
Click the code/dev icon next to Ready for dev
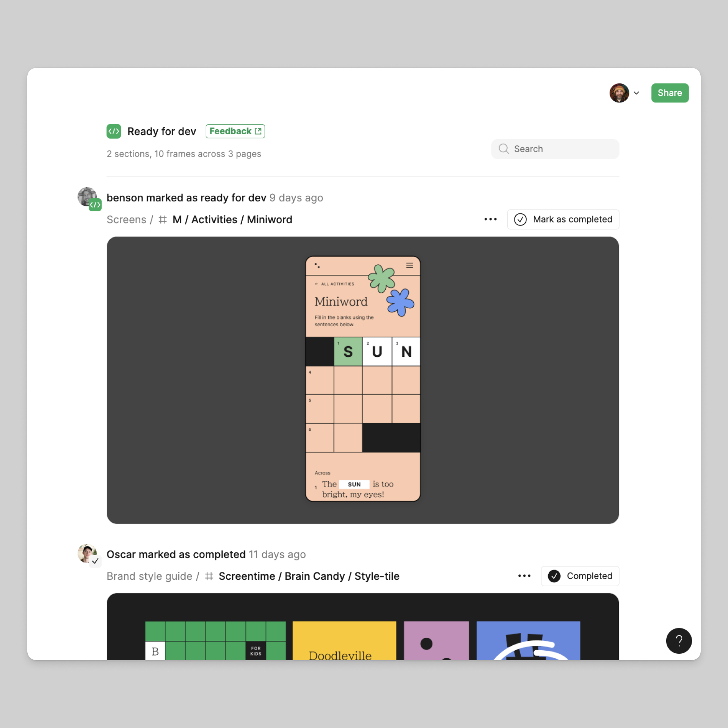(x=114, y=131)
